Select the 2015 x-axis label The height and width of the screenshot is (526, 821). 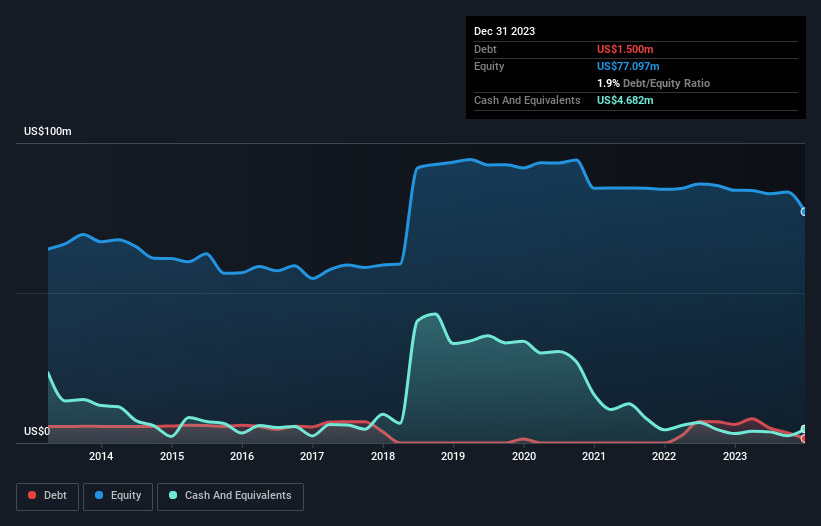point(172,456)
